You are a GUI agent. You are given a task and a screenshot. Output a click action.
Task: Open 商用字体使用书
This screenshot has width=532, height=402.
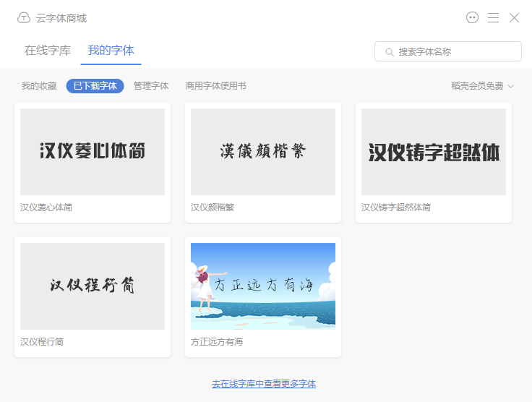pyautogui.click(x=216, y=86)
